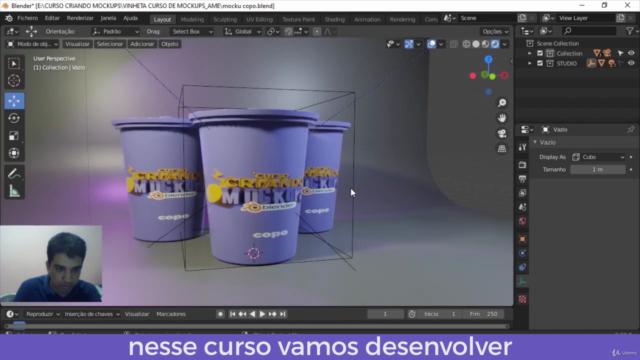
Task: Open the Drag Select Box dropdown
Action: (x=192, y=32)
